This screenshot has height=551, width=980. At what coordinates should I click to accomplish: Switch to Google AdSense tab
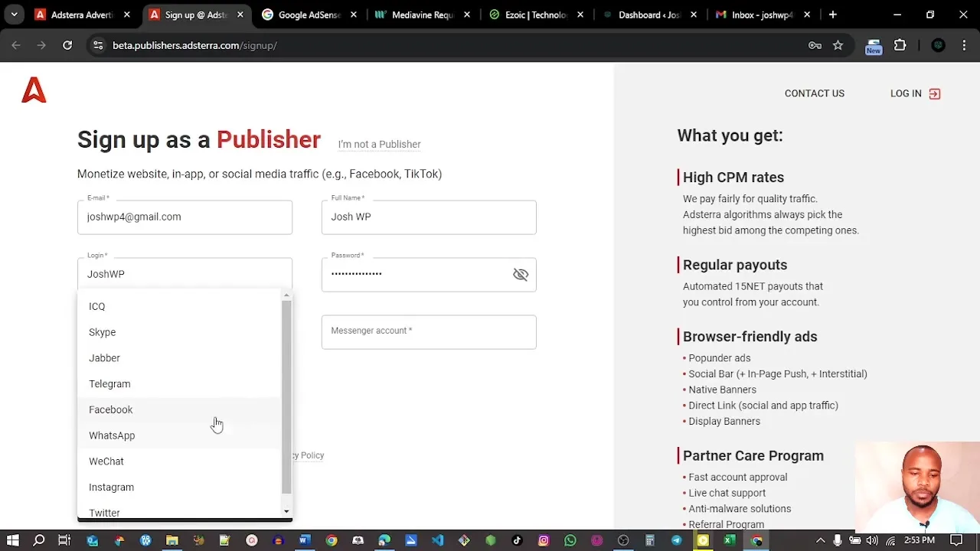click(x=310, y=15)
